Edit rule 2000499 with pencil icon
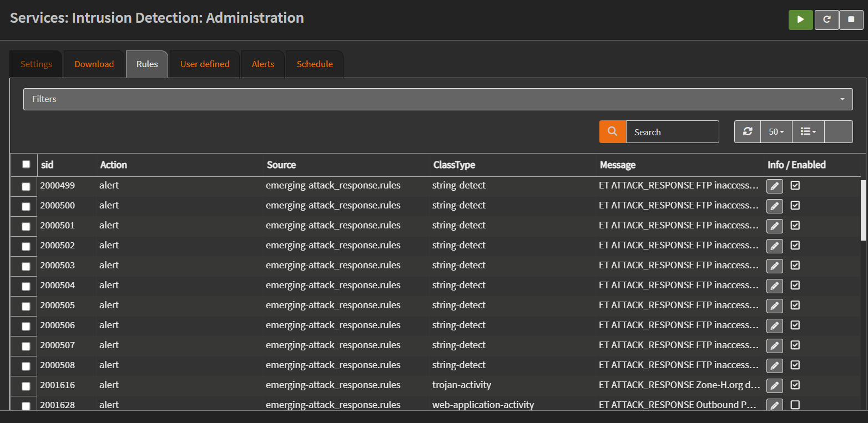868x423 pixels. (774, 186)
